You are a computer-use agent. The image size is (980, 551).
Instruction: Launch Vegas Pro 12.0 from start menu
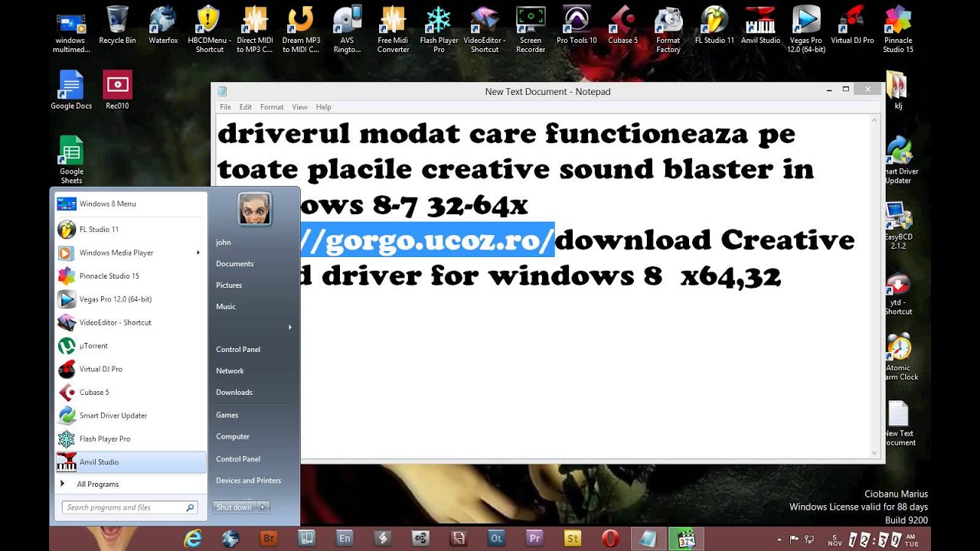[x=130, y=299]
